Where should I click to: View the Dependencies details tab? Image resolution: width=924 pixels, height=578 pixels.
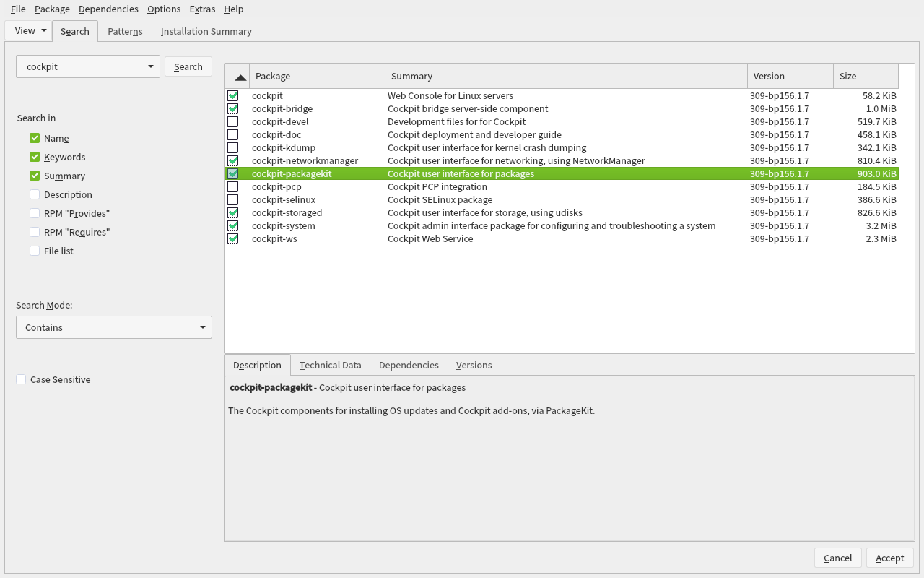[409, 365]
